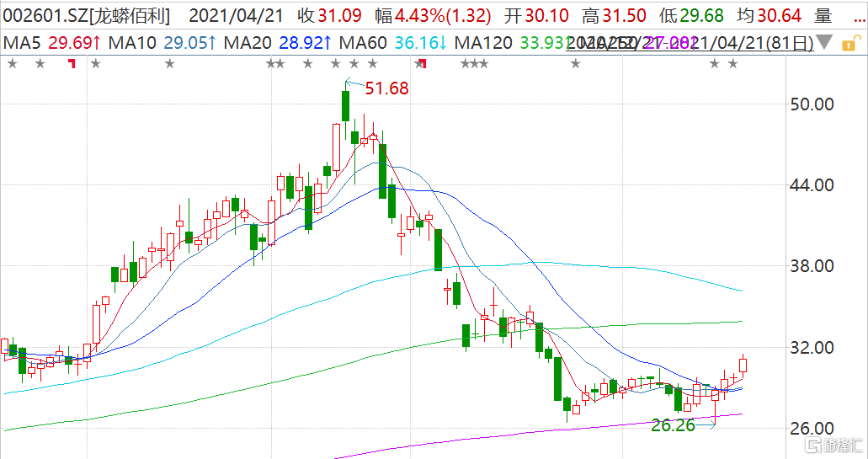This screenshot has height=459, width=868.
Task: Select the MA5 indicator label
Action: point(22,43)
